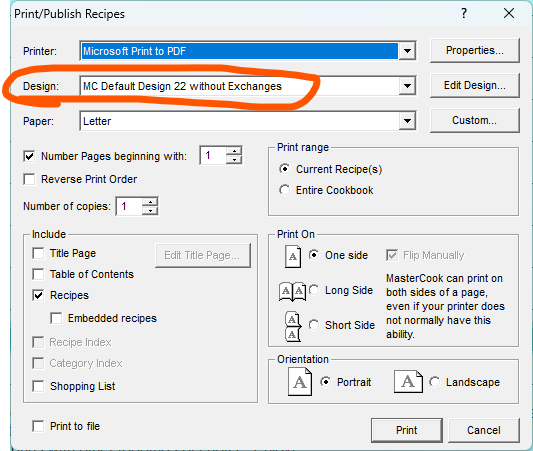Click the Short Side stacked pages icon
This screenshot has width=533, height=451.
(293, 326)
